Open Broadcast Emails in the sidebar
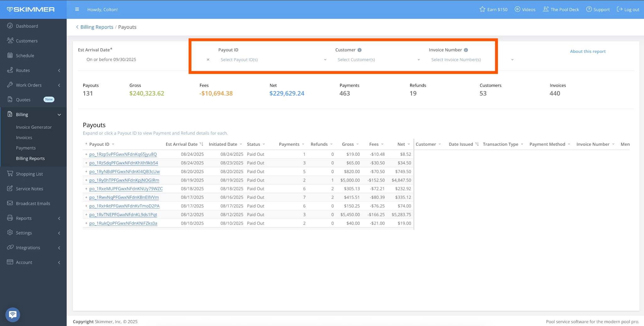Screen dimensions: 644x326 point(33,204)
